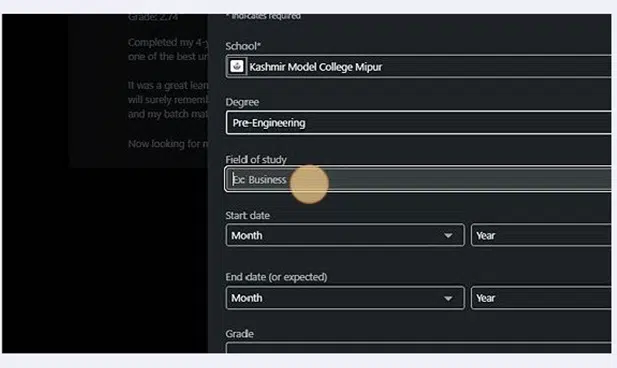Click the Kashmir Model College school logo icon
This screenshot has width=617, height=368.
[x=237, y=66]
